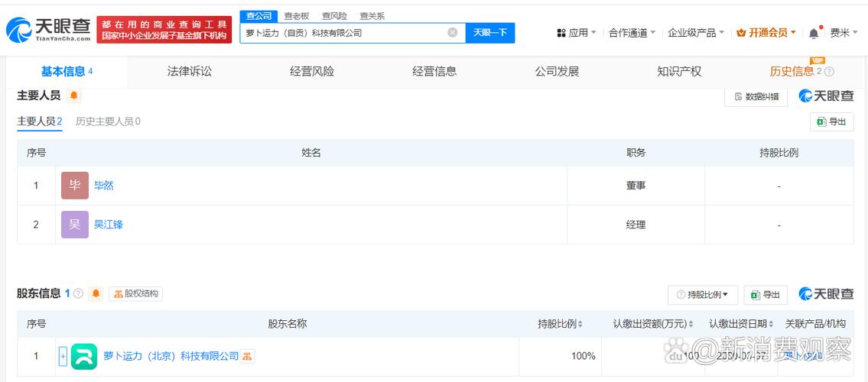This screenshot has height=382, width=868.
Task: Switch to 查风险 search tab
Action: point(334,16)
